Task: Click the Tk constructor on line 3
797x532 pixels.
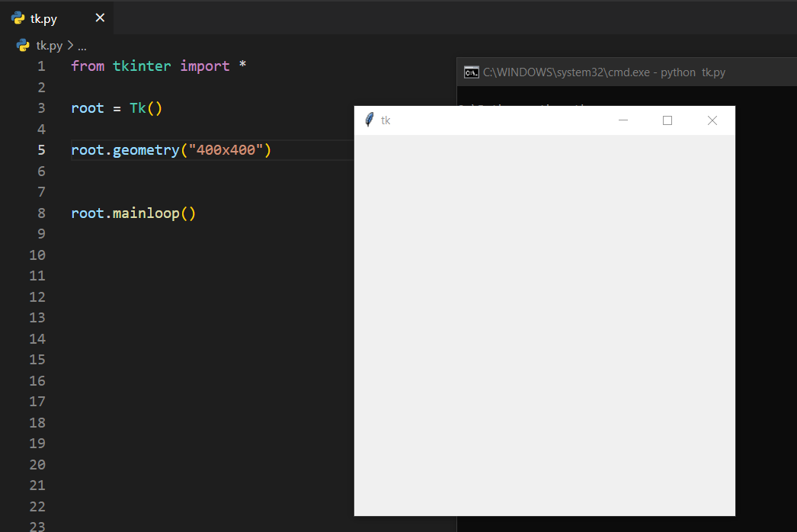Action: [x=138, y=108]
